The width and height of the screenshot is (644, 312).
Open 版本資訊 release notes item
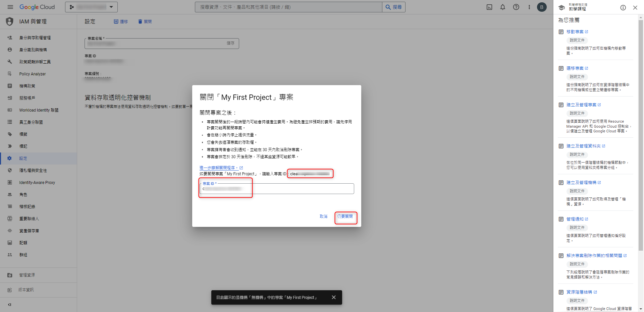coord(38,290)
